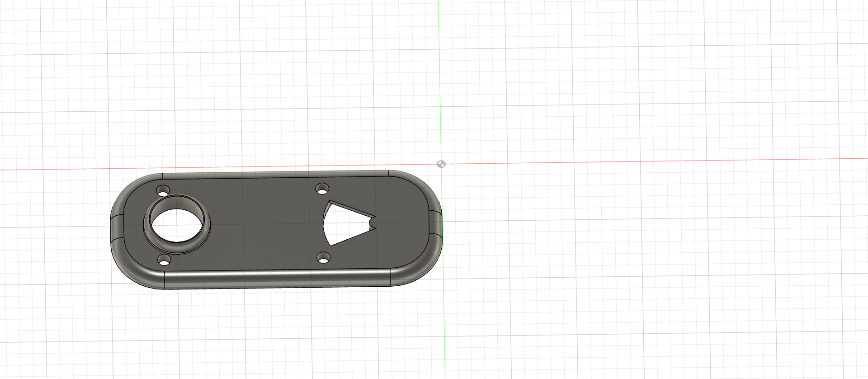
Task: Pick the small hole below the wedge cutout
Action: pyautogui.click(x=323, y=258)
